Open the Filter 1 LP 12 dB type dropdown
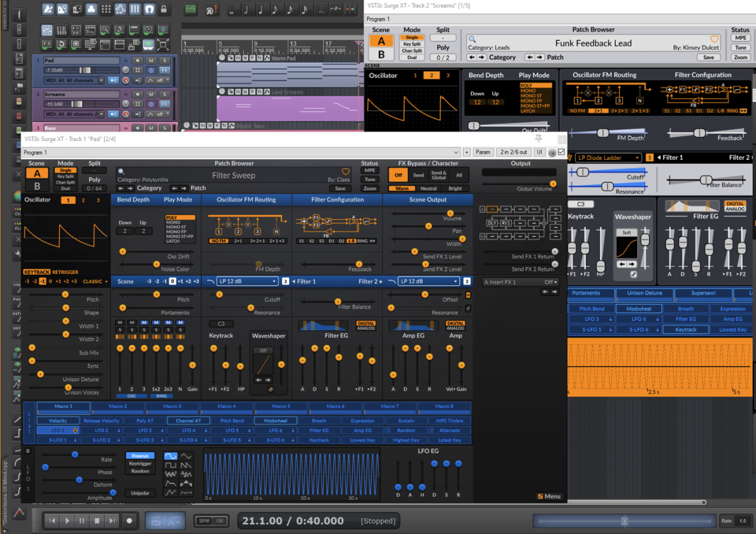This screenshot has width=756, height=534. [247, 281]
